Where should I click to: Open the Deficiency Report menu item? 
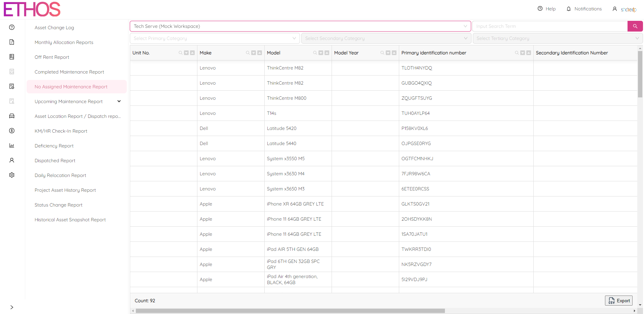pyautogui.click(x=54, y=146)
